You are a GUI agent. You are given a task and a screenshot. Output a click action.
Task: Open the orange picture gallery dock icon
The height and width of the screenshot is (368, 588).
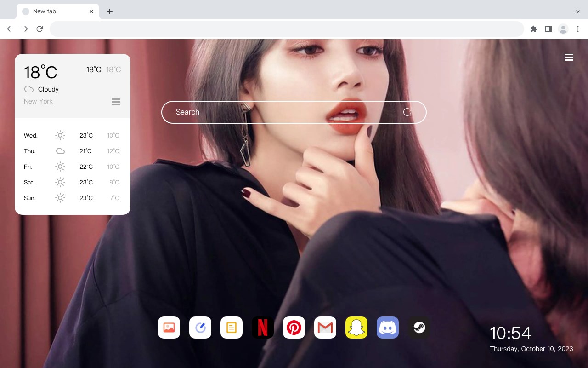(169, 328)
